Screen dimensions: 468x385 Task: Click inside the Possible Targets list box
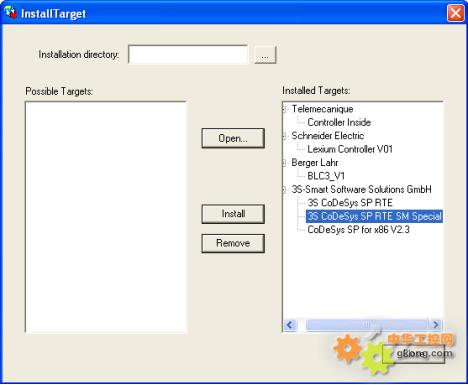point(106,217)
